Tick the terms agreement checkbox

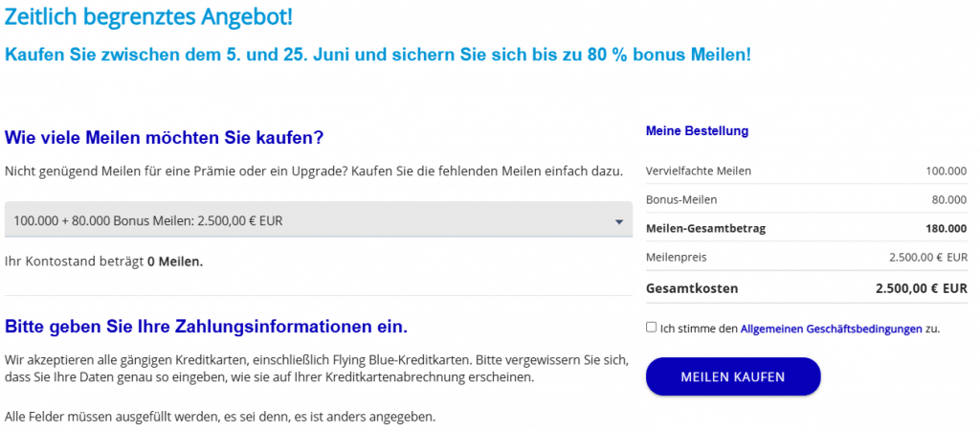[652, 328]
